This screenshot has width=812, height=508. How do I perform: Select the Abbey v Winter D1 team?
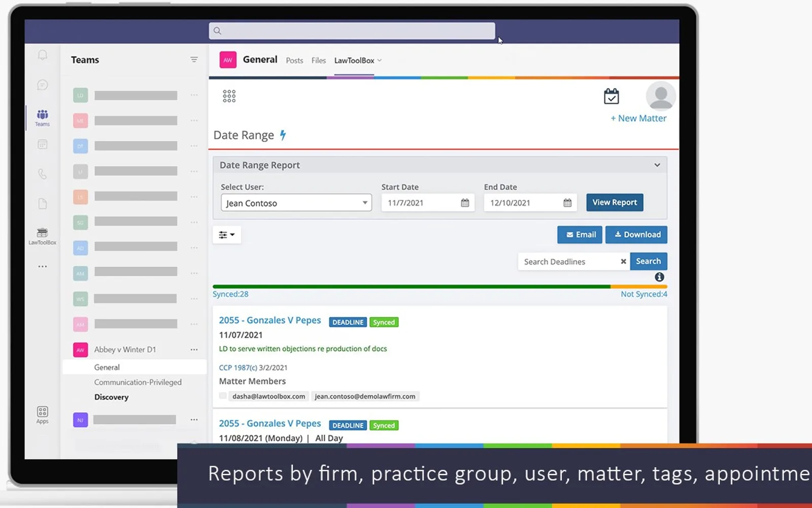[x=125, y=350]
